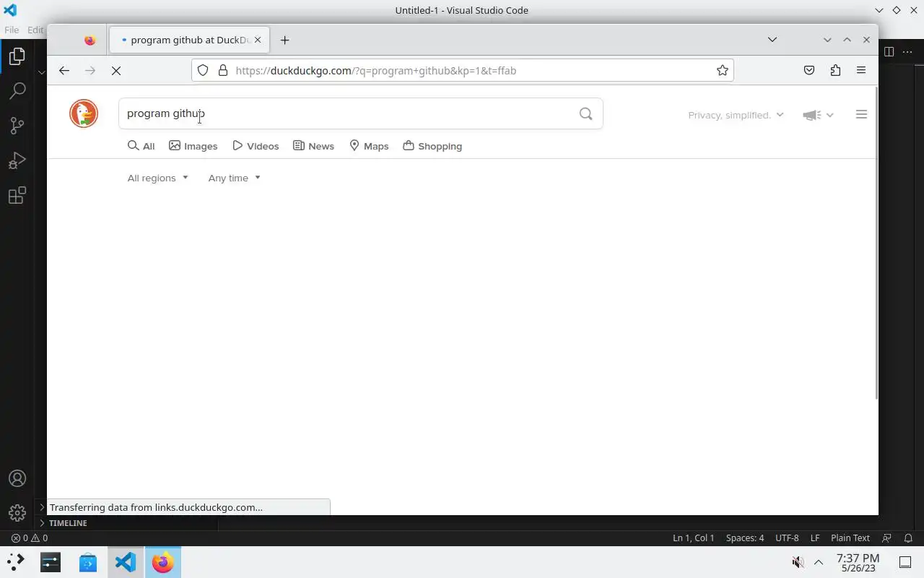Open VS Code Extensions icon
The width and height of the screenshot is (924, 578).
coord(17,195)
